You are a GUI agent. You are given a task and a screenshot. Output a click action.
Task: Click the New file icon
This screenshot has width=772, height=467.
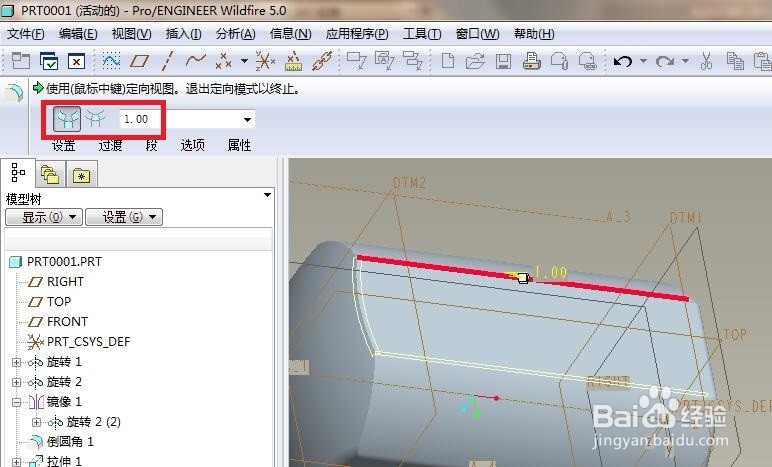[x=448, y=61]
